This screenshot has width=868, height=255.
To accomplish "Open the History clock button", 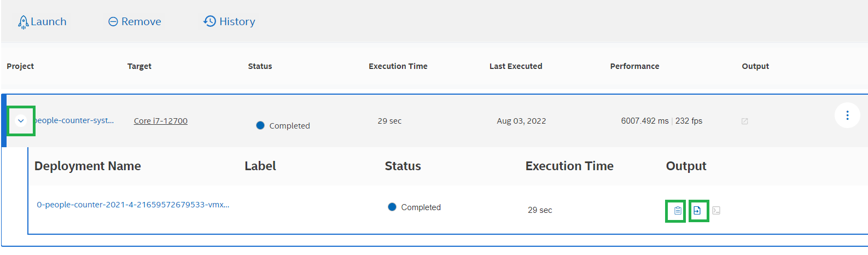I will (229, 22).
